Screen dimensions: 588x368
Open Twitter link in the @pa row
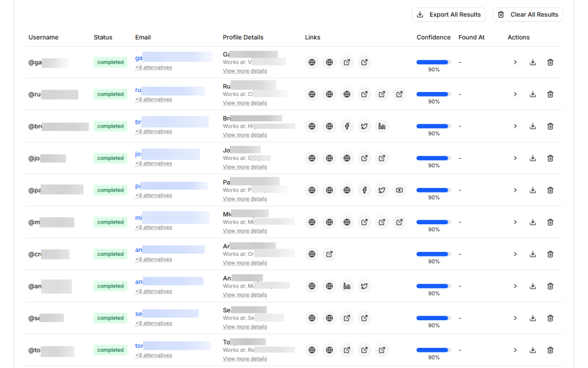382,190
